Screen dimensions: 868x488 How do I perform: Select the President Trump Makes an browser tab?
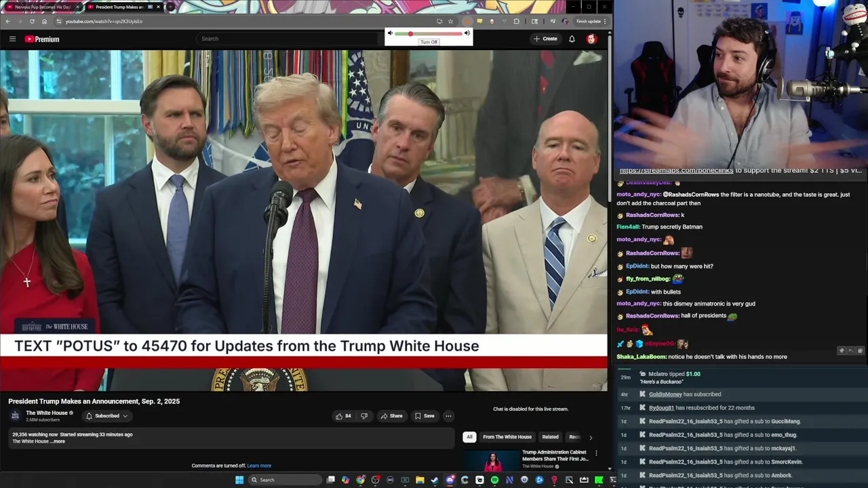tap(118, 7)
